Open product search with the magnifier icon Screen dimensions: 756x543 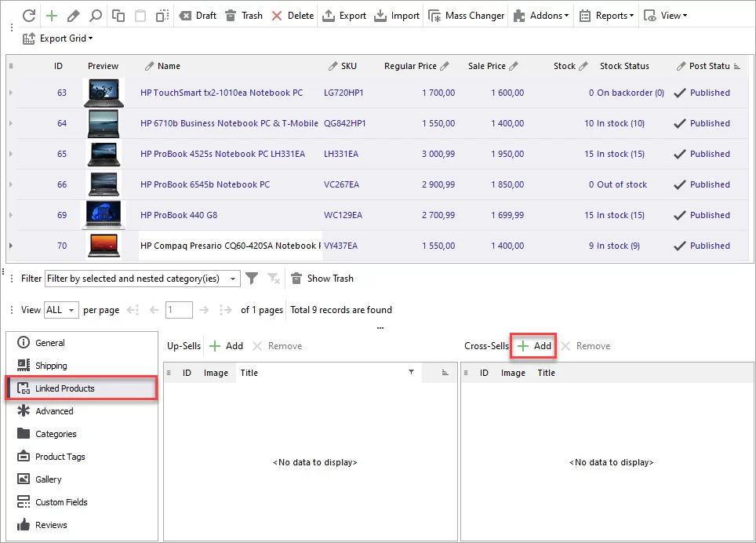[x=94, y=15]
